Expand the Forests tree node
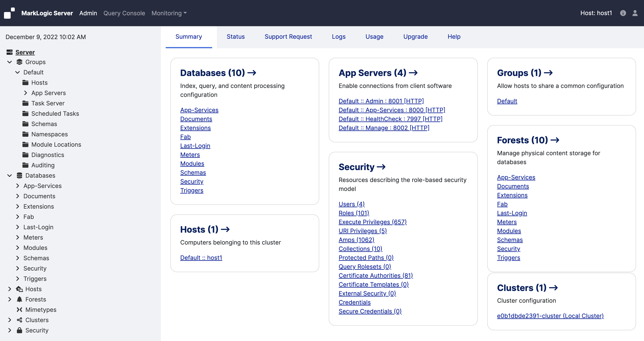The height and width of the screenshot is (341, 644). pyautogui.click(x=10, y=299)
